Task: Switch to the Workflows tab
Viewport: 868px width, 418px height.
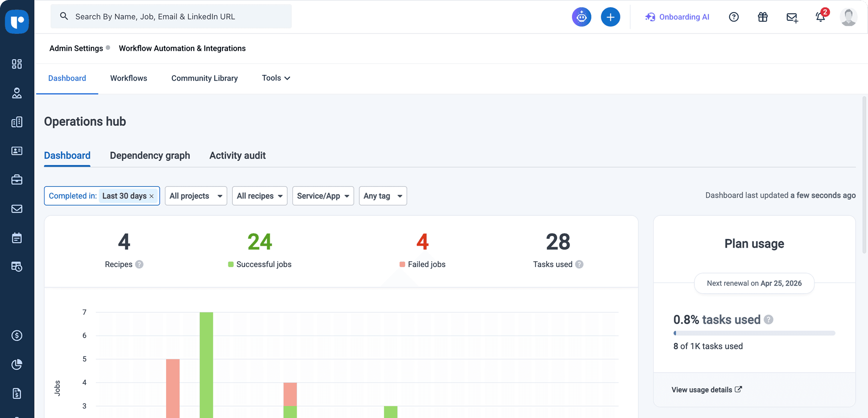Action: pos(128,78)
